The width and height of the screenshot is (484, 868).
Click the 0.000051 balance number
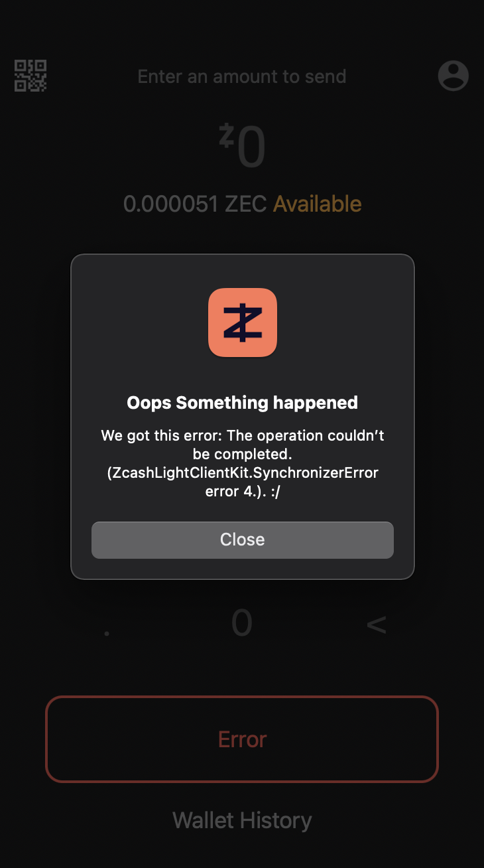point(171,204)
